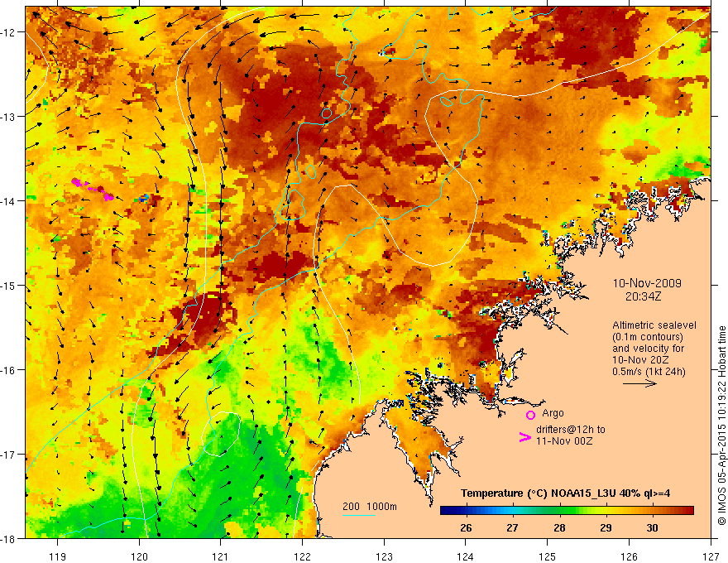Click the small closed white contour near 121E 17S

[x=221, y=434]
